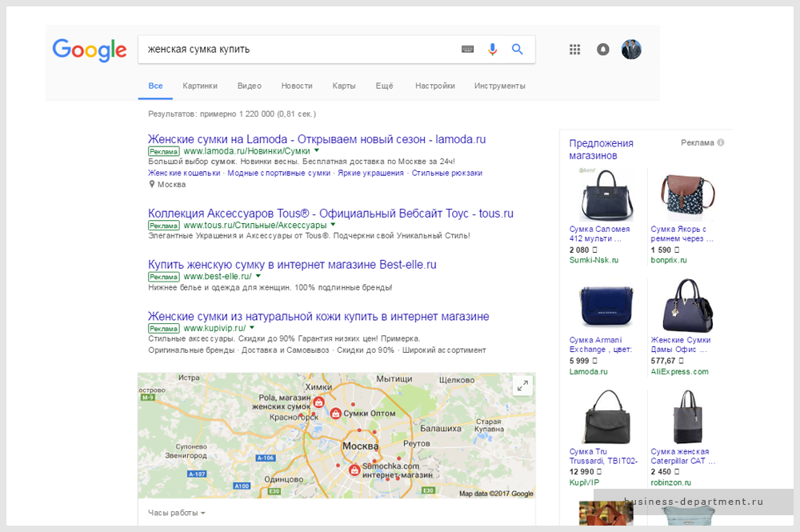Viewport: 800px width, 532px height.
Task: Click the AliExpress.com store name
Action: (x=679, y=371)
